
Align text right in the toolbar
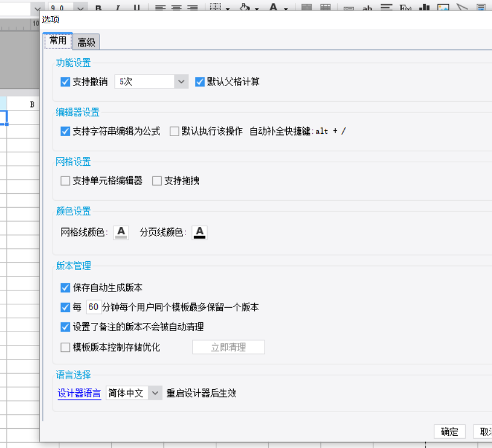(x=192, y=8)
